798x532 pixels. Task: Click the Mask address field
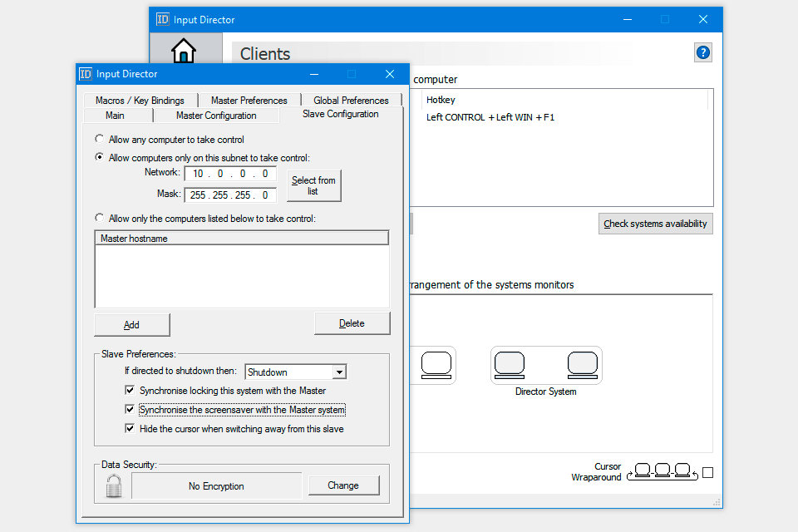[230, 195]
